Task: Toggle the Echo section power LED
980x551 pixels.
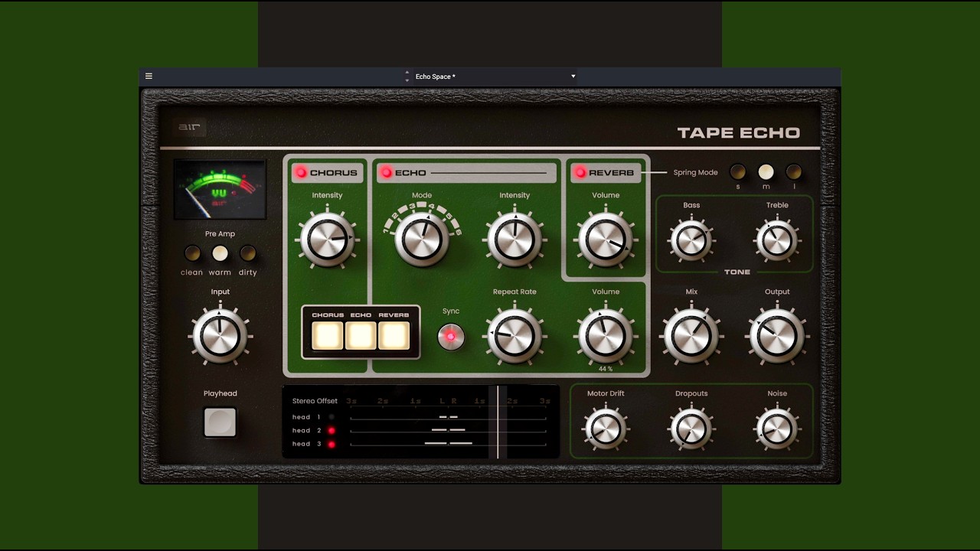Action: 386,172
